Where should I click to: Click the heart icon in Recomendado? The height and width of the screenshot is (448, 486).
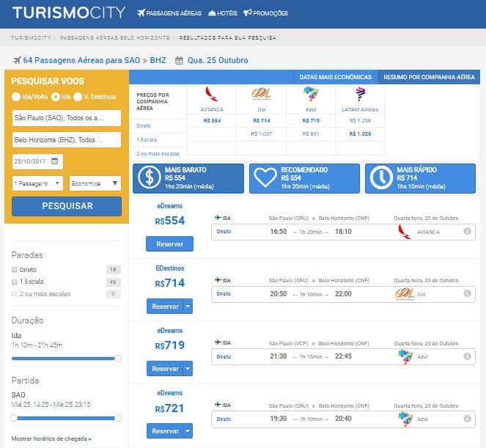265,177
